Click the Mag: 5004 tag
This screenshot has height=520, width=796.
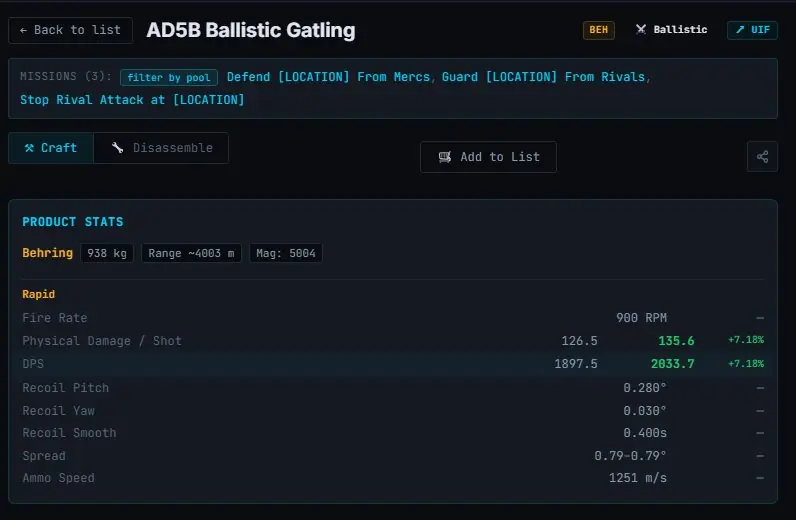point(286,253)
